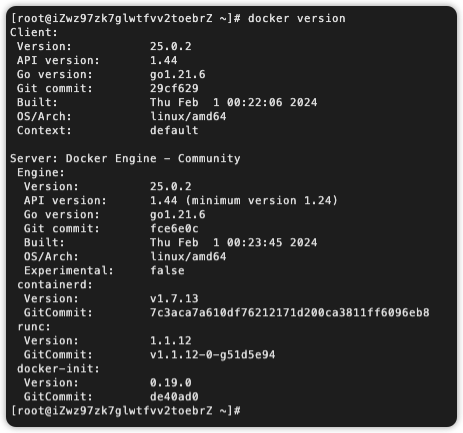The width and height of the screenshot is (463, 433).
Task: Click the Engine build time 00:23:45
Action: (255, 242)
